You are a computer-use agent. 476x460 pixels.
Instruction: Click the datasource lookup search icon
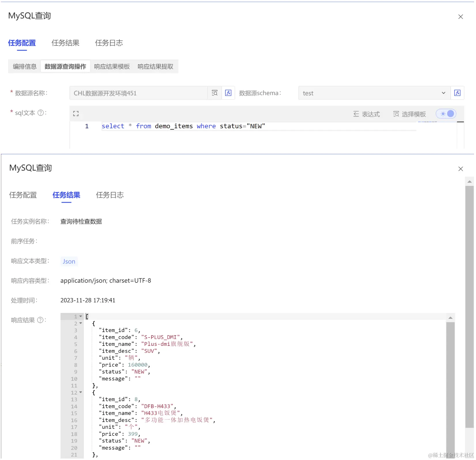(215, 93)
